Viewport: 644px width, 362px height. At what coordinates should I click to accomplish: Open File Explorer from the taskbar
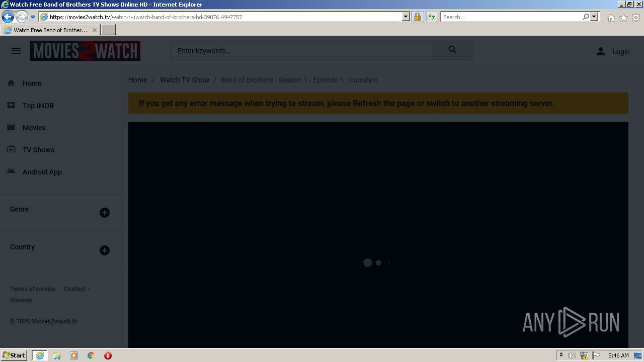pyautogui.click(x=57, y=355)
